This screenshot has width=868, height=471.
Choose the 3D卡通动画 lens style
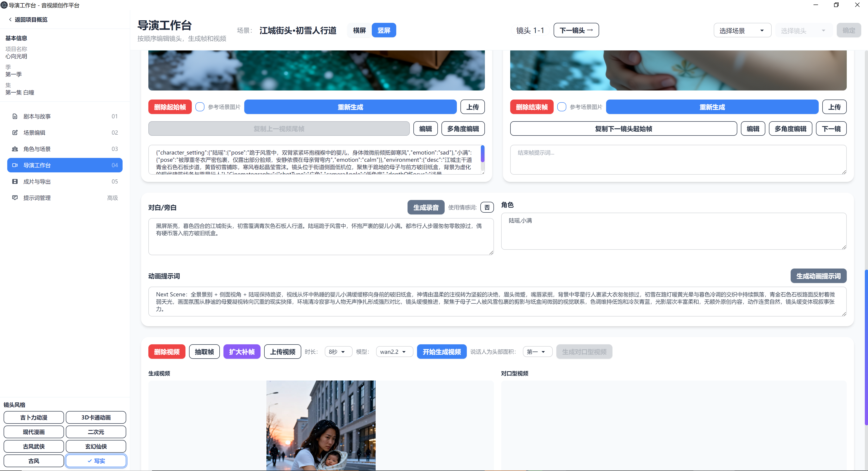pyautogui.click(x=96, y=417)
